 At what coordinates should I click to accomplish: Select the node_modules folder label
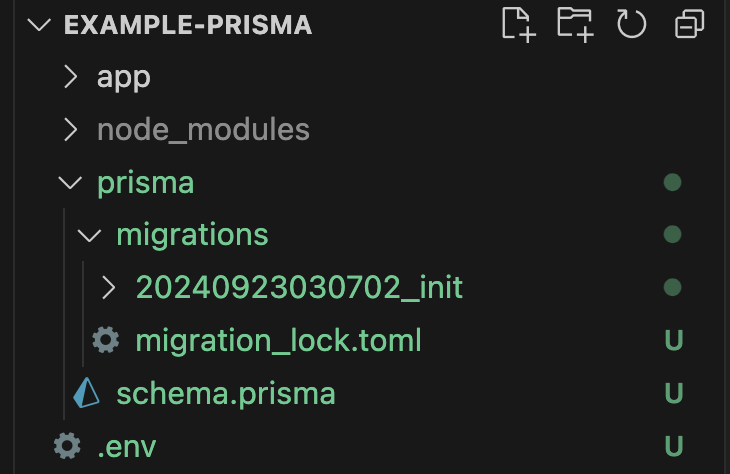203,130
